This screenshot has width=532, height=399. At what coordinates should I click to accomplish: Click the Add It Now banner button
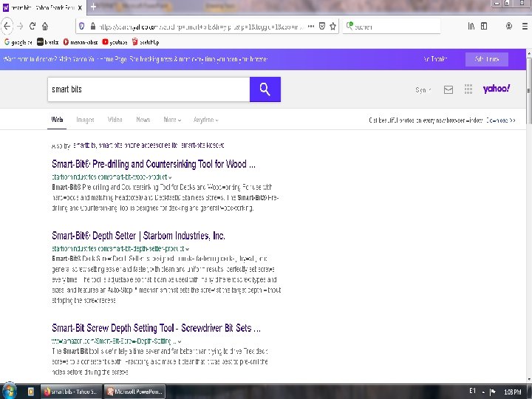pyautogui.click(x=487, y=59)
